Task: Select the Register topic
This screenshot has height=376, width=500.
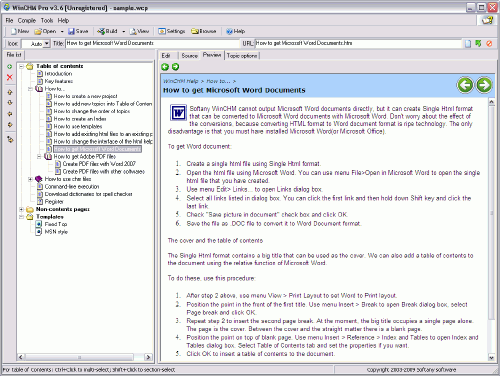Action: 54,202
